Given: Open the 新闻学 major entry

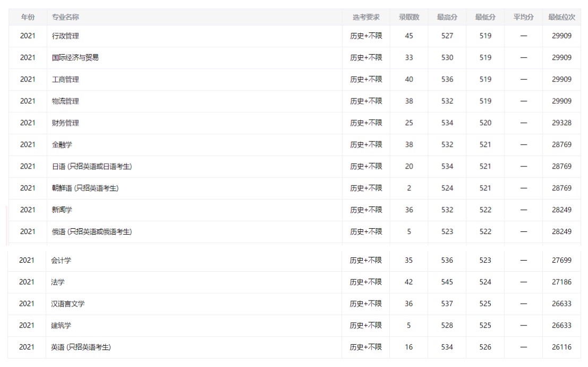Looking at the screenshot, I should tap(62, 210).
